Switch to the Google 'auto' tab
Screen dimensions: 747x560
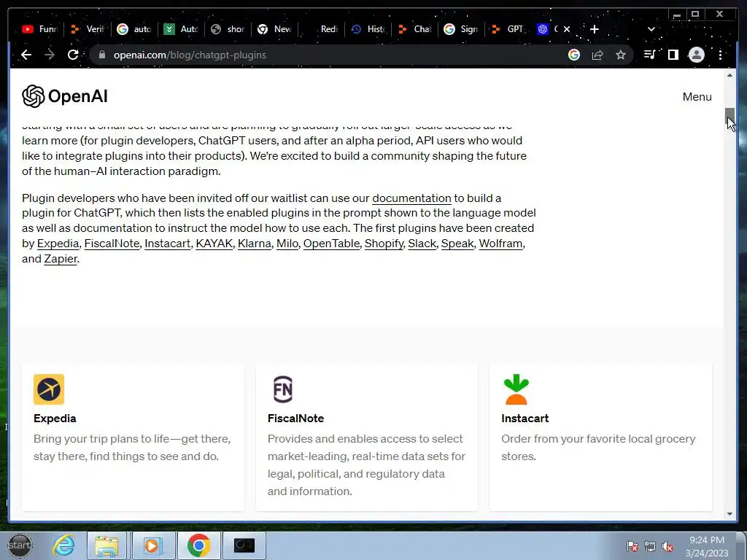click(x=135, y=29)
